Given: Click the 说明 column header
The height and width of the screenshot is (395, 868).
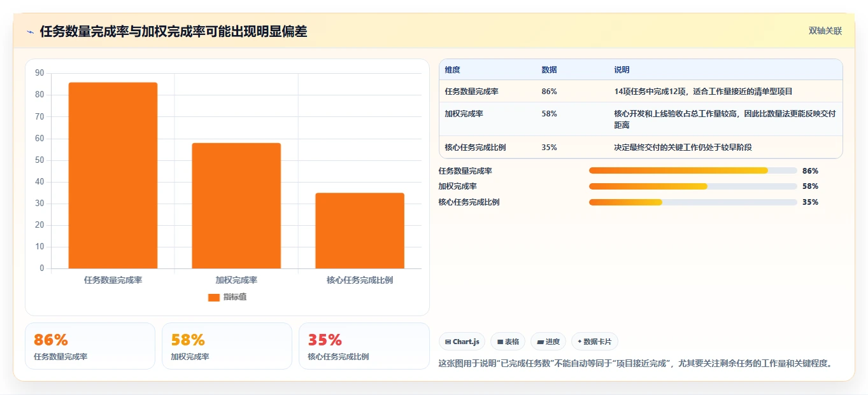Looking at the screenshot, I should point(622,70).
